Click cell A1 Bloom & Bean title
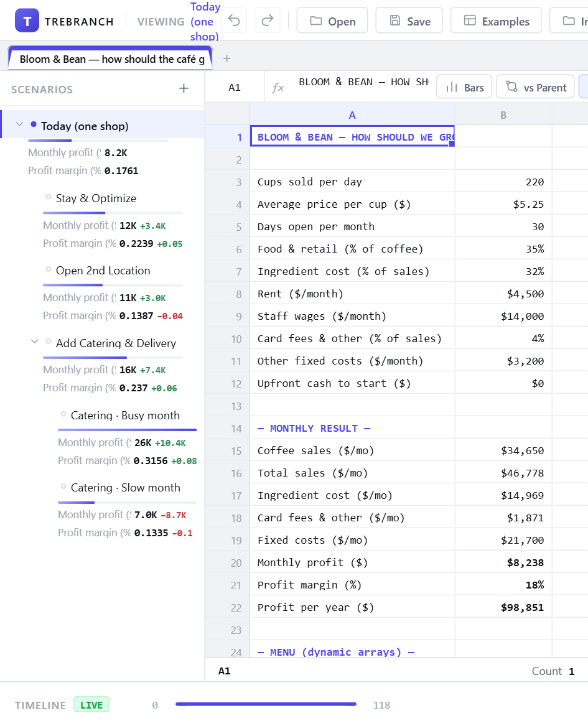588x726 pixels. (352, 136)
